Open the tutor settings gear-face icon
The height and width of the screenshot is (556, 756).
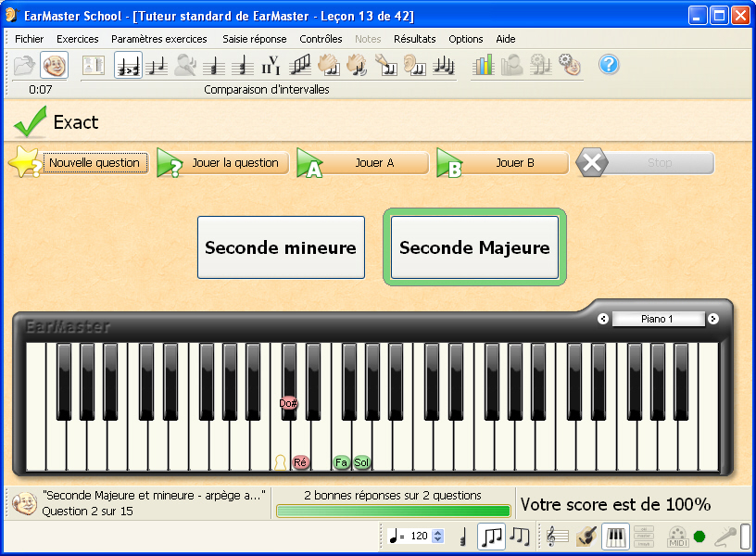tap(570, 65)
